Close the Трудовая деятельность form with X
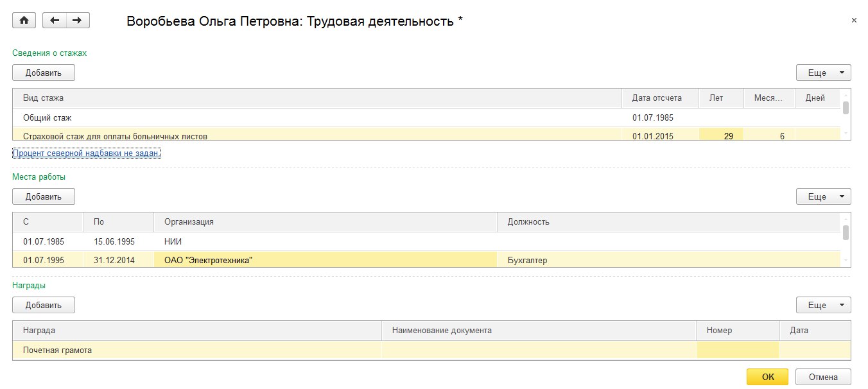The image size is (868, 389). 854,21
